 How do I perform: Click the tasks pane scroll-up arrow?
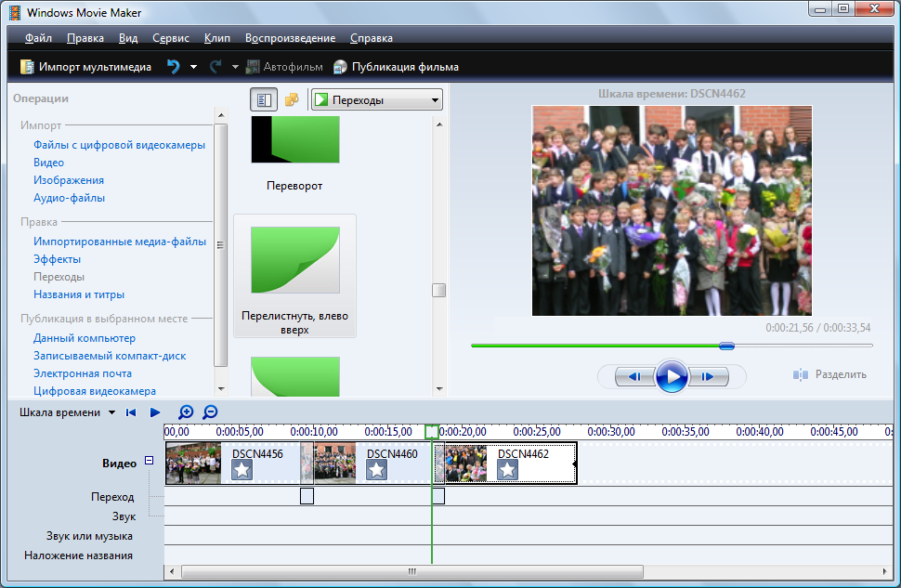click(221, 115)
